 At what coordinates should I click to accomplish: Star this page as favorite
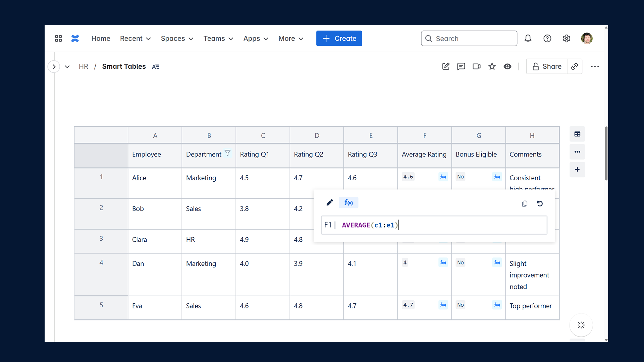[x=492, y=66]
